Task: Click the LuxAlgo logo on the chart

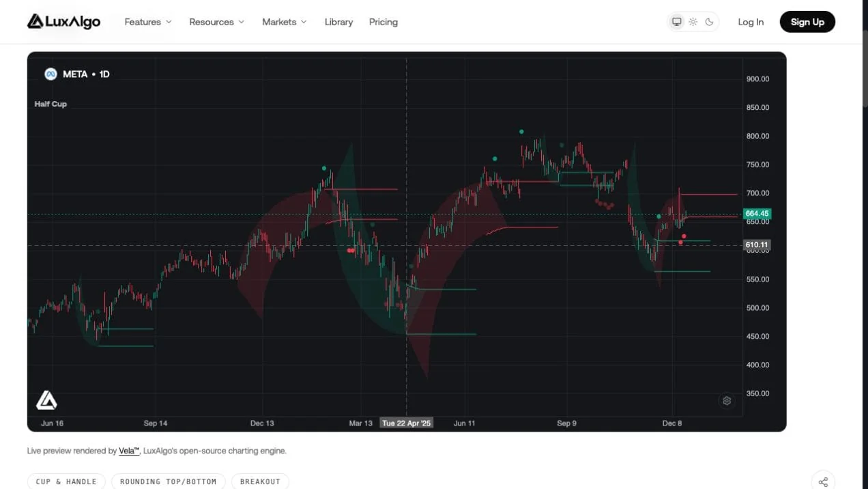Action: [x=46, y=400]
